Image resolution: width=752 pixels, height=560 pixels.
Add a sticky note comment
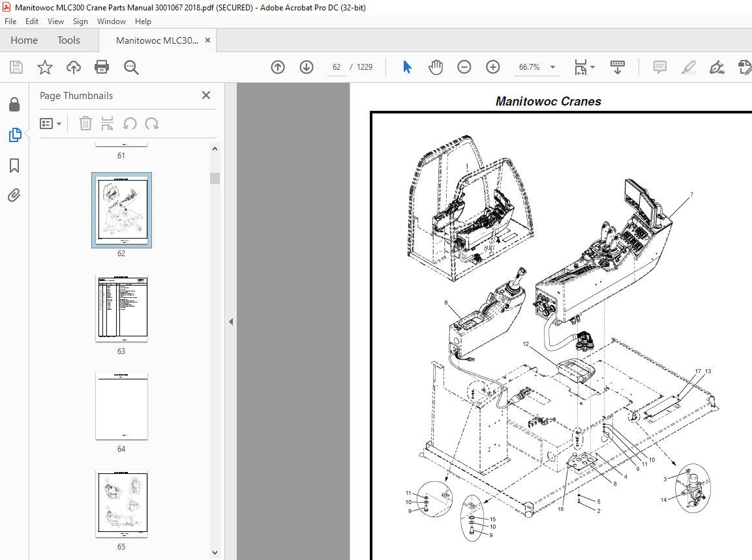pos(660,67)
